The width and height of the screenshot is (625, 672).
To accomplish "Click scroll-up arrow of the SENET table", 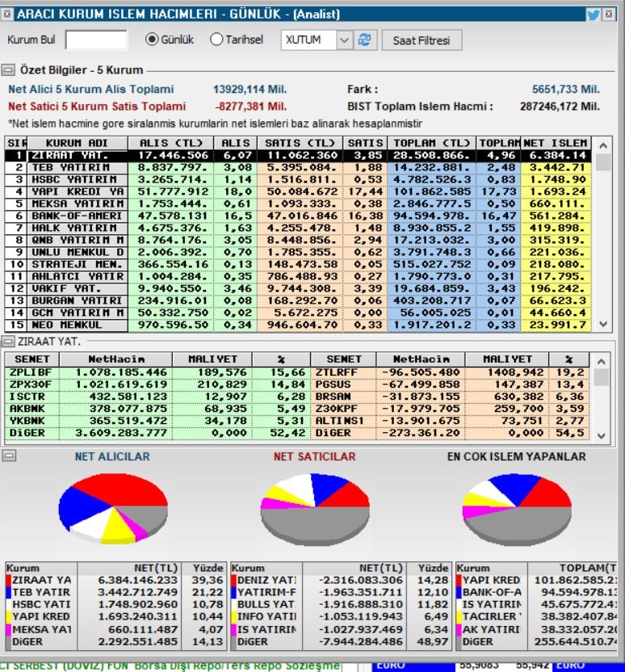I will point(602,361).
